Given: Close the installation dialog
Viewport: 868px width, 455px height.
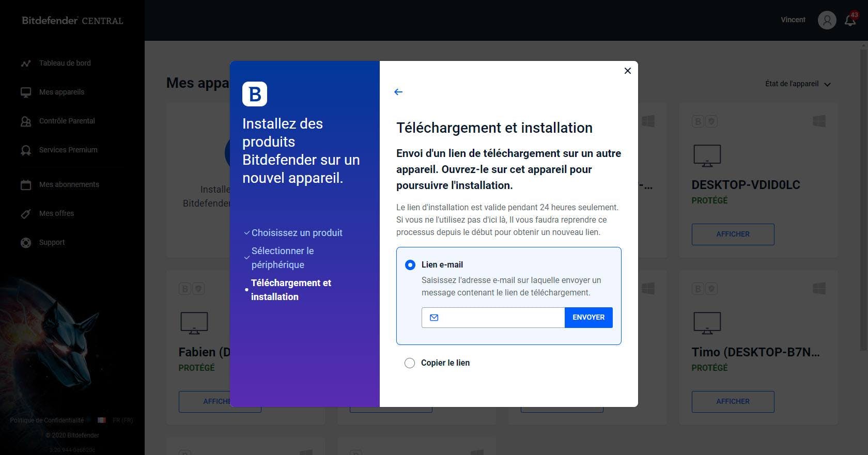Looking at the screenshot, I should (627, 71).
